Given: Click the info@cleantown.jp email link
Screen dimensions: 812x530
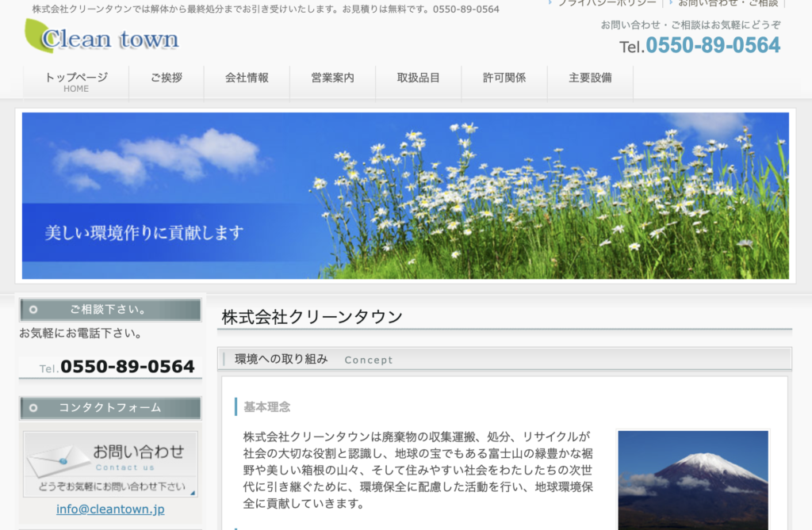Looking at the screenshot, I should click(x=110, y=509).
